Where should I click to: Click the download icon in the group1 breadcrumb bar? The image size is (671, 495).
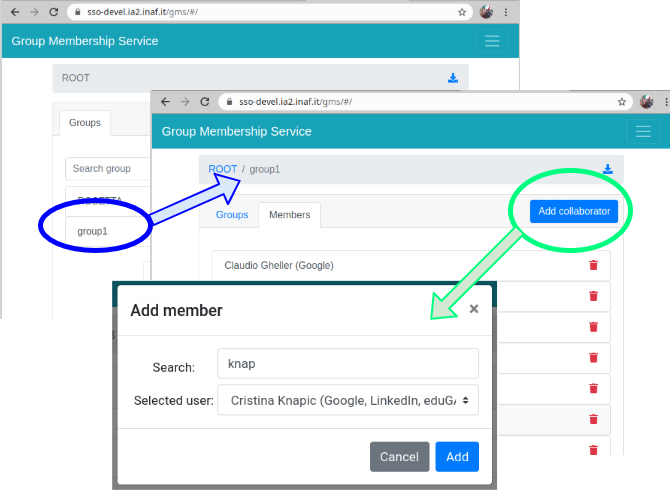(608, 170)
